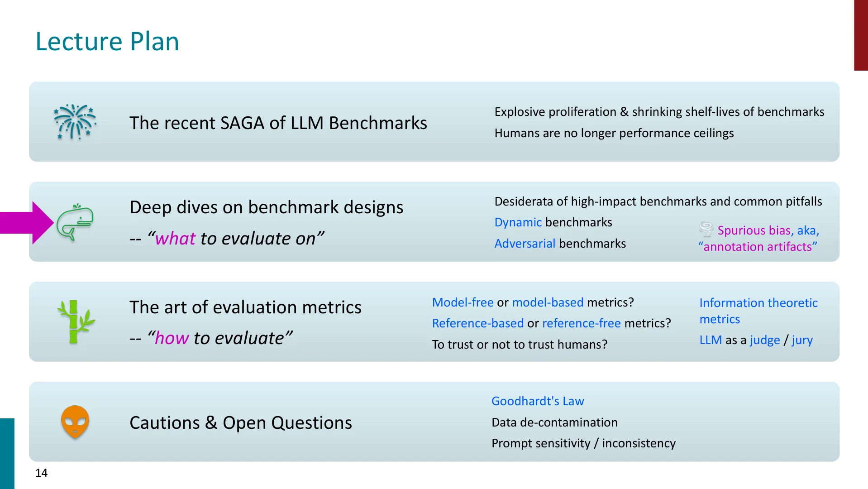The width and height of the screenshot is (868, 489).
Task: Click the tornado icon beside Spurious bias
Action: pyautogui.click(x=706, y=229)
